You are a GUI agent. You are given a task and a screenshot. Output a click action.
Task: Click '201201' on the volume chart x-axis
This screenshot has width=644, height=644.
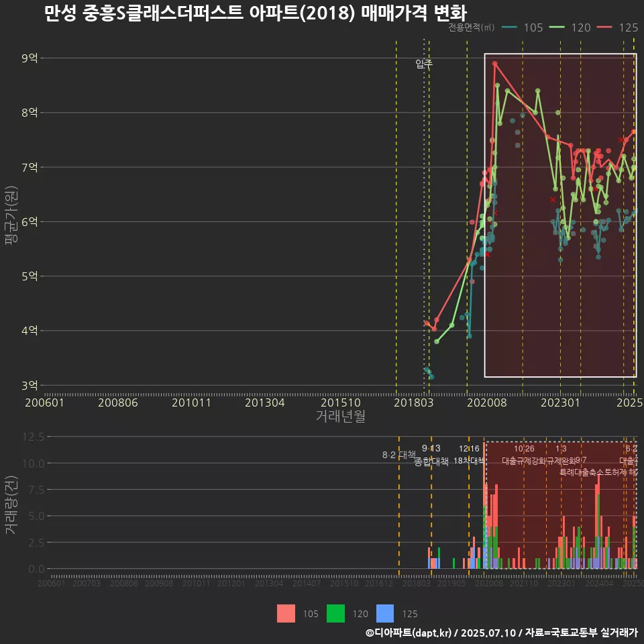[x=231, y=583]
